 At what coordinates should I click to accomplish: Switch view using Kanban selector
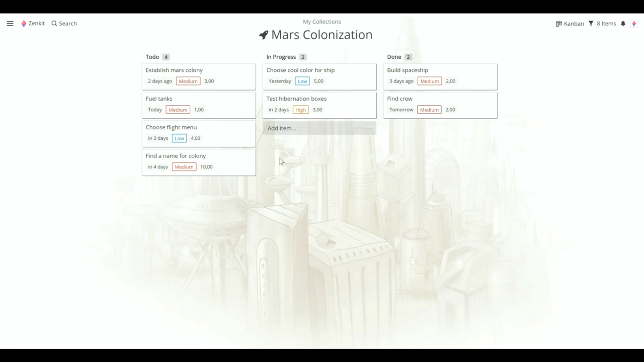570,23
